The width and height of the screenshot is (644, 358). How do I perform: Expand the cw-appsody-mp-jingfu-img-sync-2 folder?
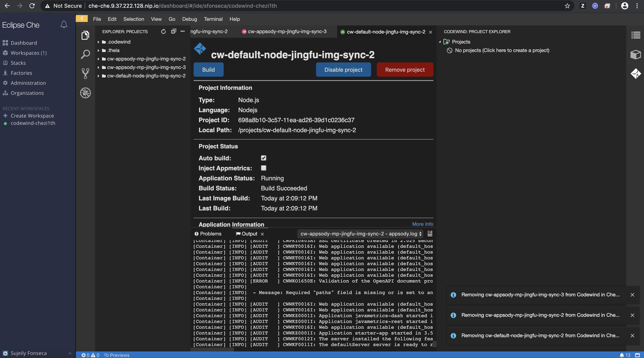[98, 59]
